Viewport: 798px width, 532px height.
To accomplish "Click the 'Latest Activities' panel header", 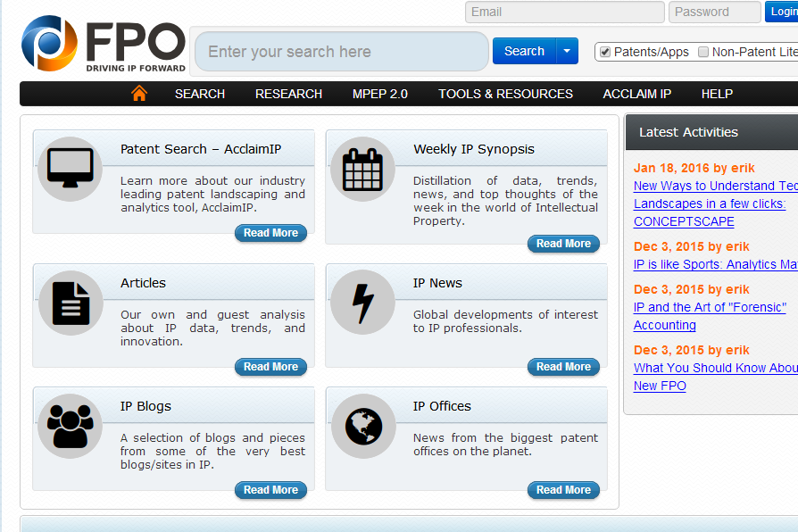I will click(x=711, y=132).
